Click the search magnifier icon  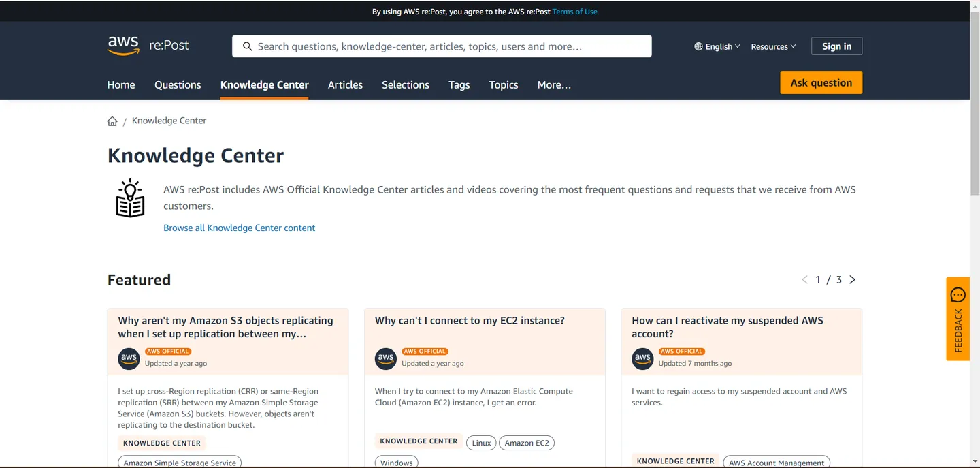[x=247, y=46]
